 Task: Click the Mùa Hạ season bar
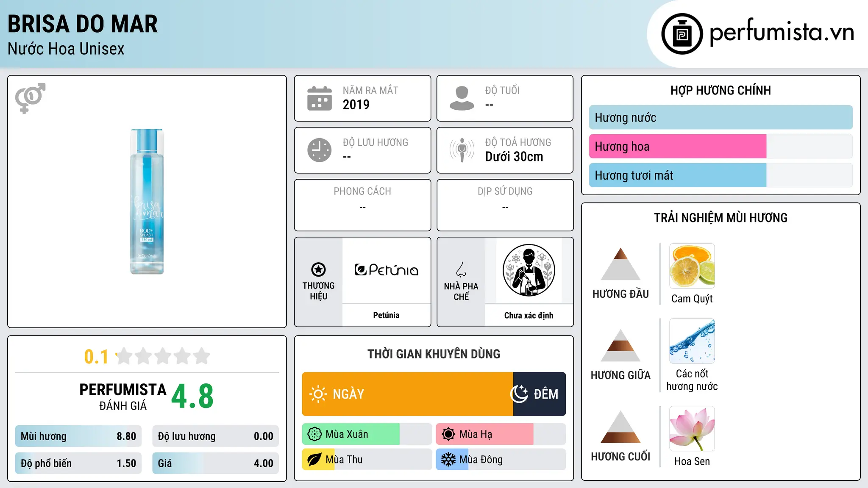pos(501,434)
